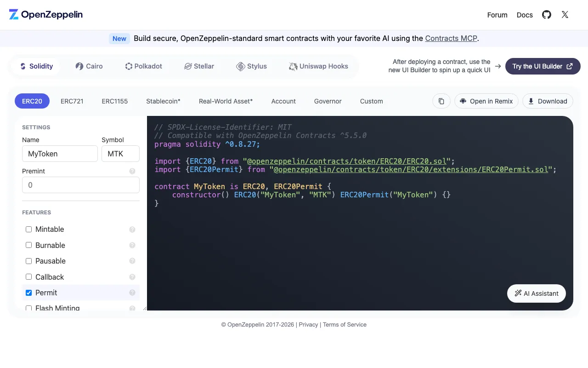The width and height of the screenshot is (588, 368).
Task: Click the Download button
Action: coord(548,101)
